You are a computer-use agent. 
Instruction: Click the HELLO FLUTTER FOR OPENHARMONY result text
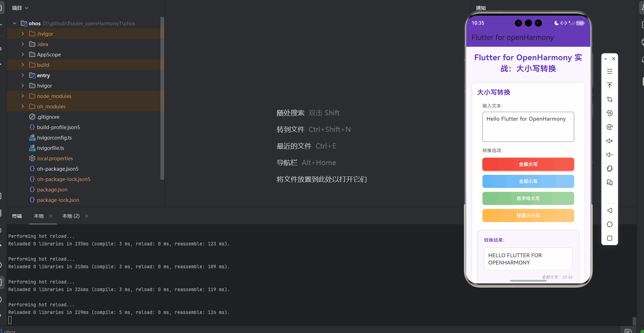point(515,259)
